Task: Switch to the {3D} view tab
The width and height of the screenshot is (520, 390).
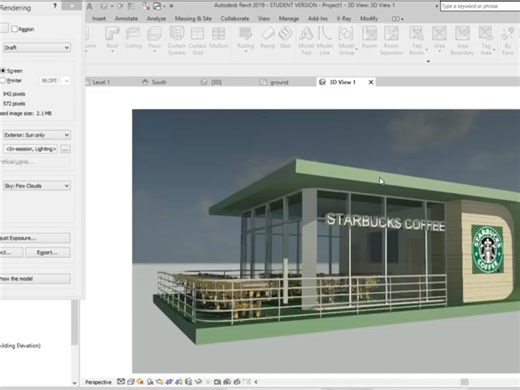Action: (211, 82)
